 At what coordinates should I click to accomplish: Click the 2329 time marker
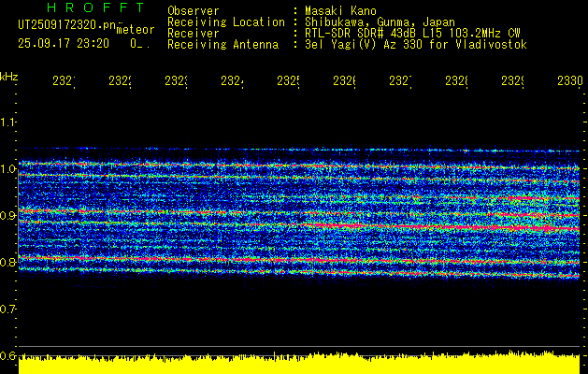click(x=512, y=81)
